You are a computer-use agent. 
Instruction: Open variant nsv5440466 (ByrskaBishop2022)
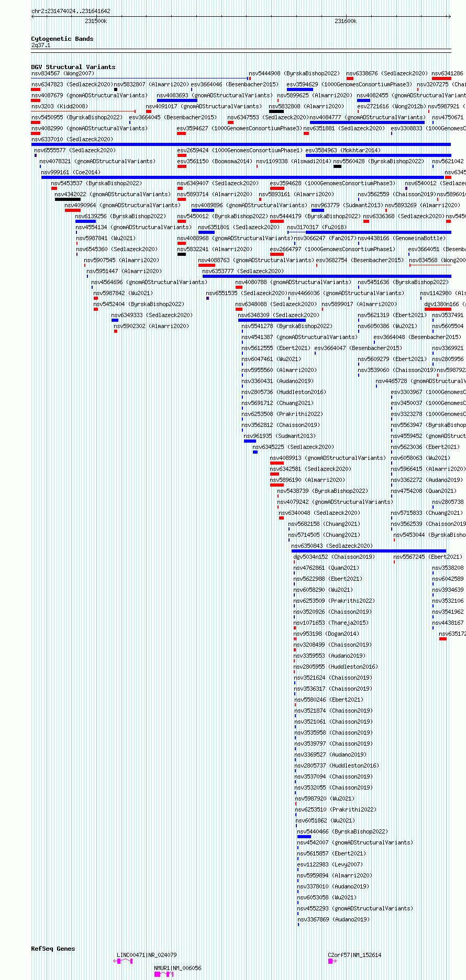pos(342,832)
